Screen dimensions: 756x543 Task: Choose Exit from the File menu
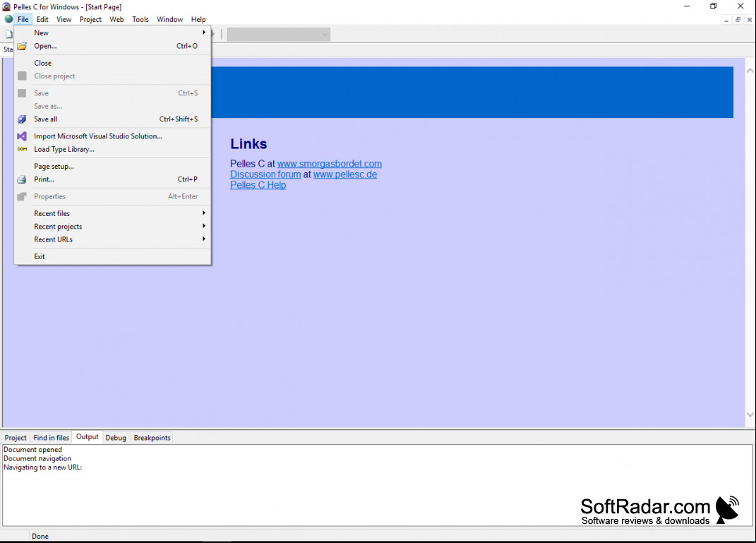click(113, 256)
